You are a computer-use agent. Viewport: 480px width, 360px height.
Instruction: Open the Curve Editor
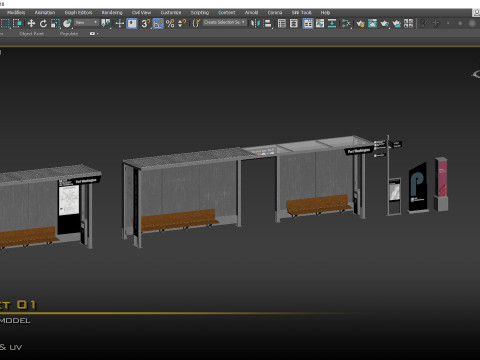[320, 23]
